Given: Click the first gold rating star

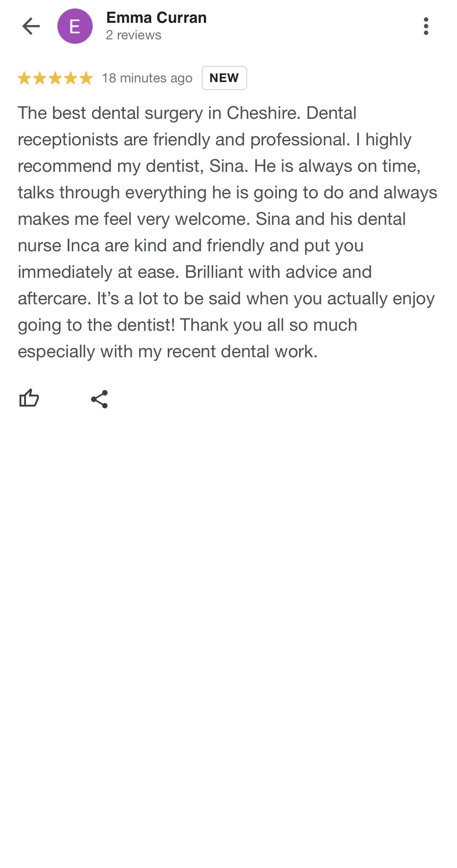Looking at the screenshot, I should (x=24, y=78).
